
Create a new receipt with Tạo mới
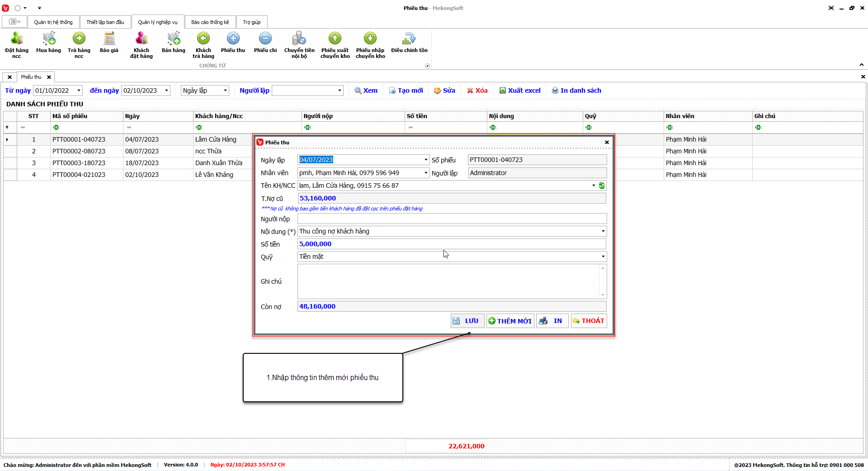click(406, 90)
